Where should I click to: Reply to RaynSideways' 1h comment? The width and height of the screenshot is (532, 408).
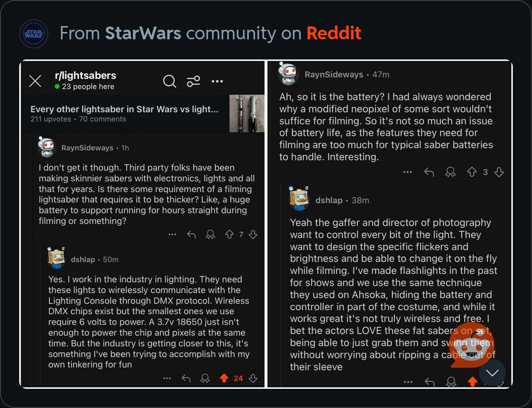[x=192, y=235]
